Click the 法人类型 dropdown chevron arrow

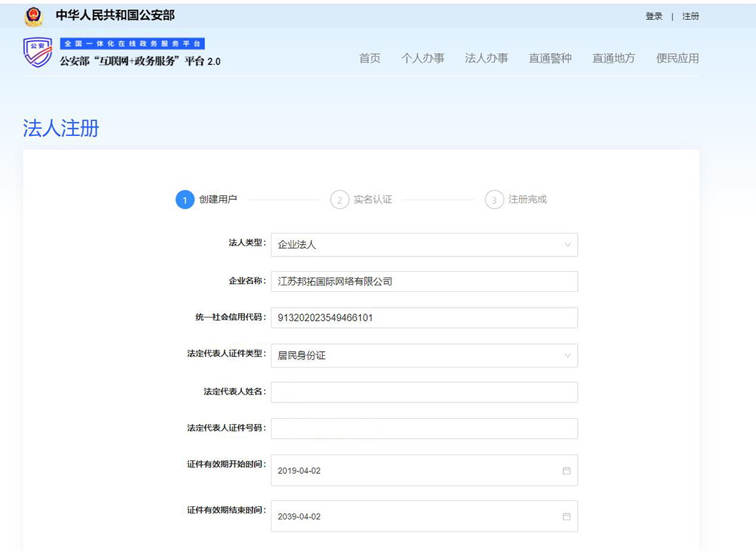[567, 245]
